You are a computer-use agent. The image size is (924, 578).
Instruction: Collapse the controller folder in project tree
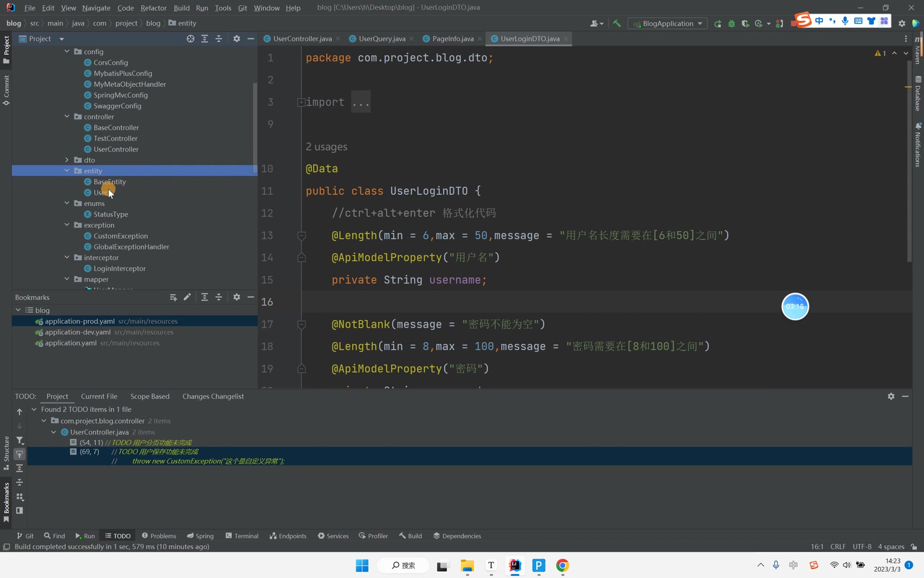click(x=67, y=116)
